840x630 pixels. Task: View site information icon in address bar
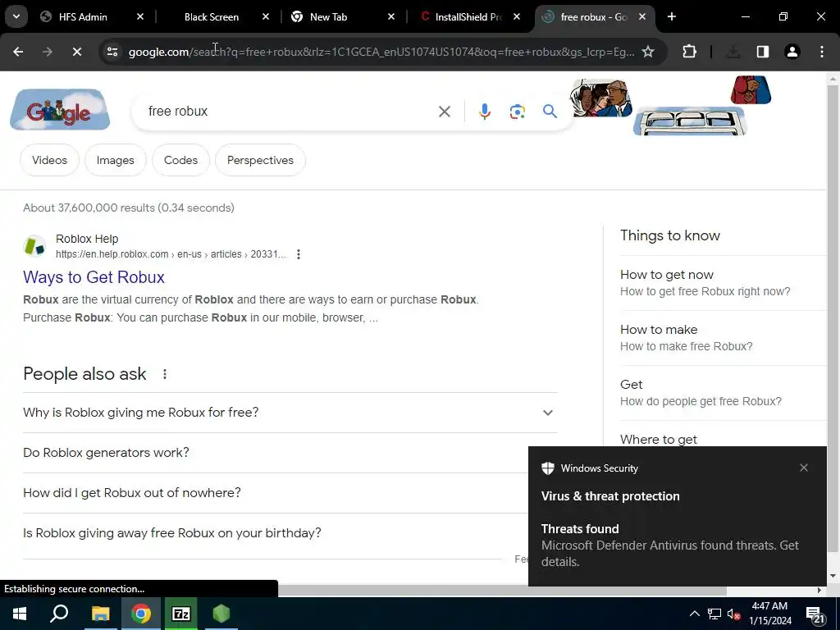click(x=112, y=52)
